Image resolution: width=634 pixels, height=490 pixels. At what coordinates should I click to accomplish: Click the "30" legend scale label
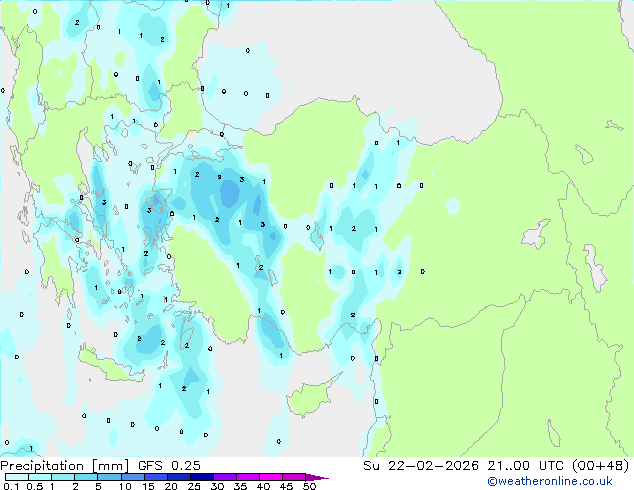[x=217, y=486]
